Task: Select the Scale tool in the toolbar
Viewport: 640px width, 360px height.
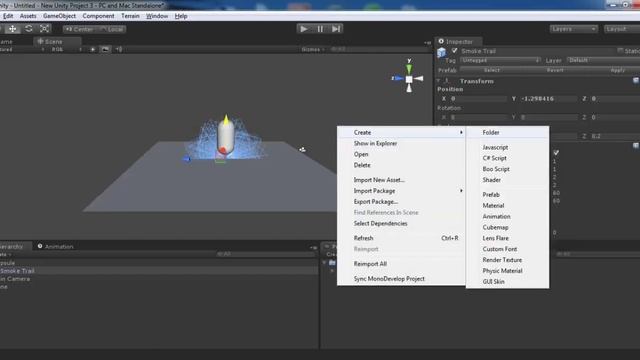Action: tap(44, 29)
